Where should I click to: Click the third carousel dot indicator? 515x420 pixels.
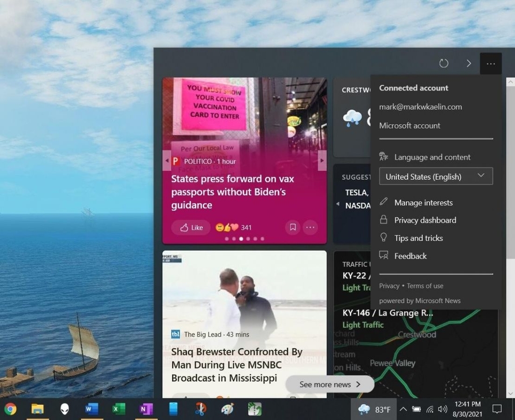(x=241, y=238)
